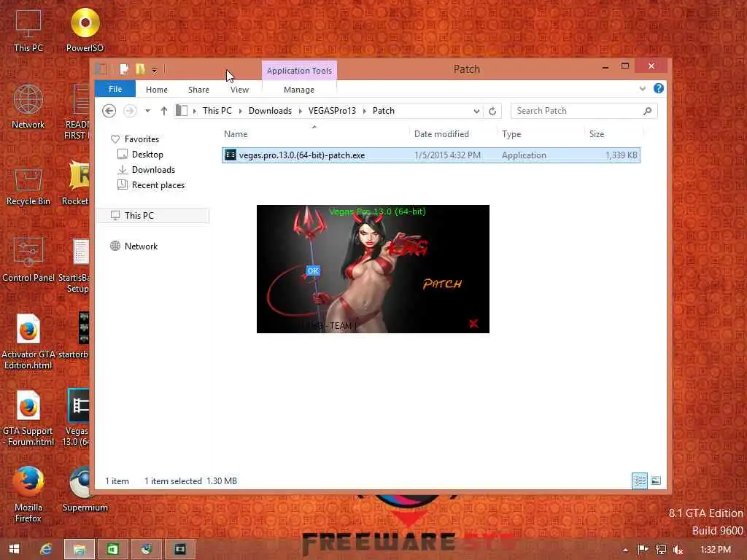The width and height of the screenshot is (747, 560).
Task: Click Downloads in address breadcrumb
Action: tap(270, 111)
